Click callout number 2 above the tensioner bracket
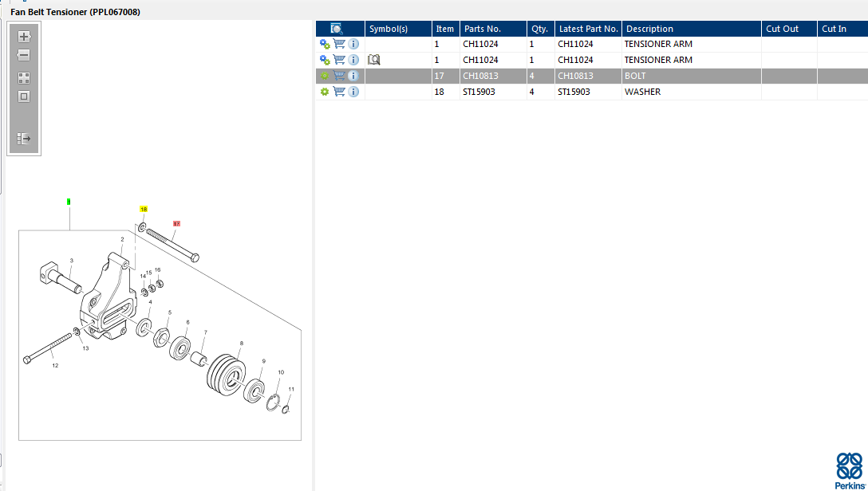The width and height of the screenshot is (868, 491). click(x=122, y=239)
